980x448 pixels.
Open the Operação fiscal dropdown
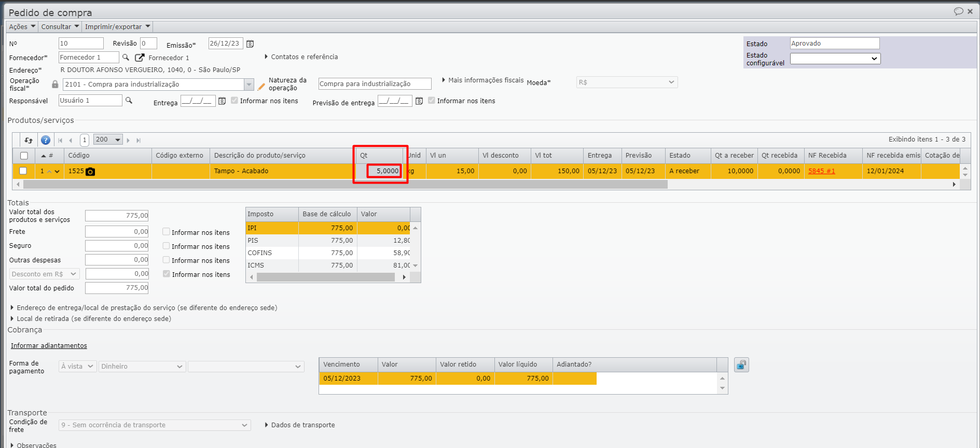[249, 85]
